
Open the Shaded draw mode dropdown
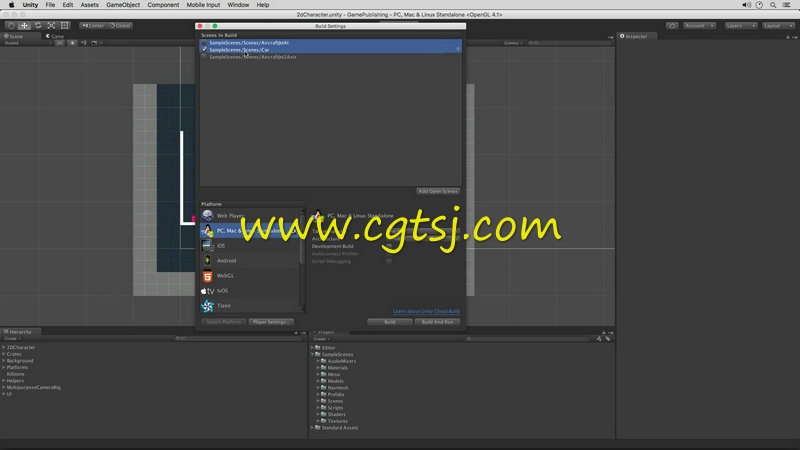pyautogui.click(x=28, y=43)
